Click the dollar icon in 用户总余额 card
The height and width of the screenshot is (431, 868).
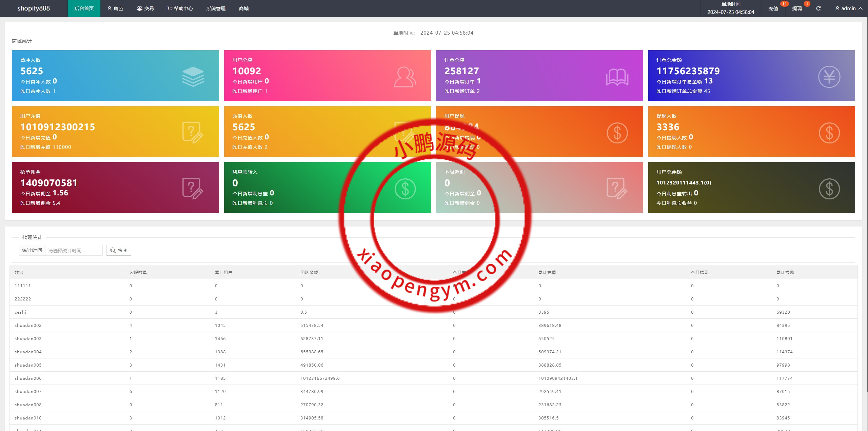(829, 189)
